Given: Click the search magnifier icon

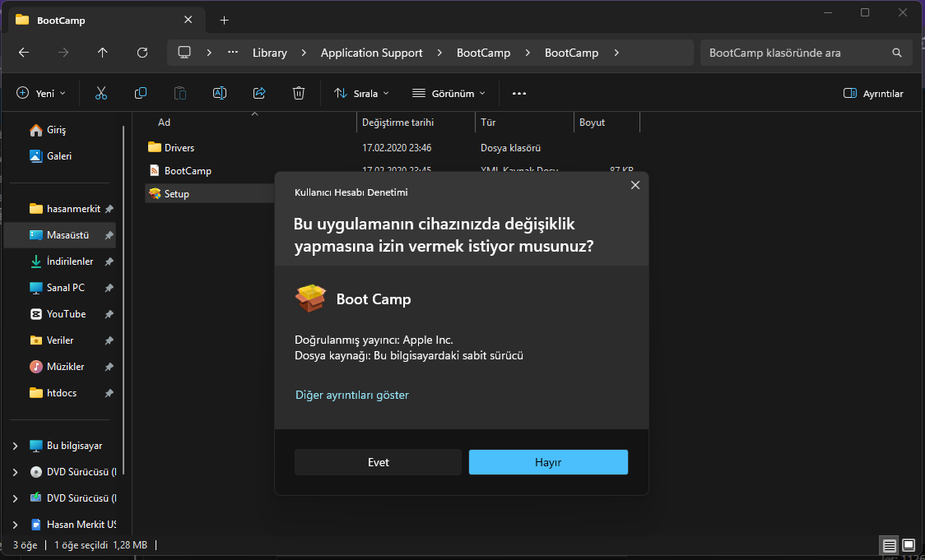Looking at the screenshot, I should point(897,53).
